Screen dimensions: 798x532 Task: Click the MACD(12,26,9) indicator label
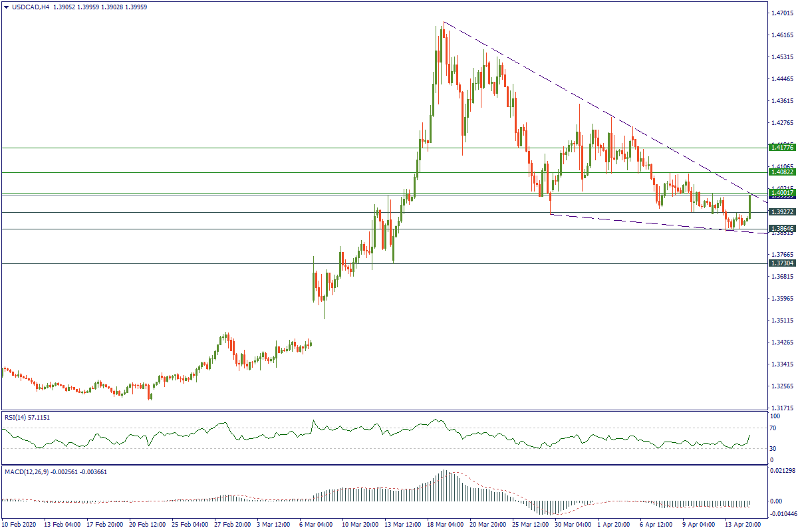tap(33, 471)
